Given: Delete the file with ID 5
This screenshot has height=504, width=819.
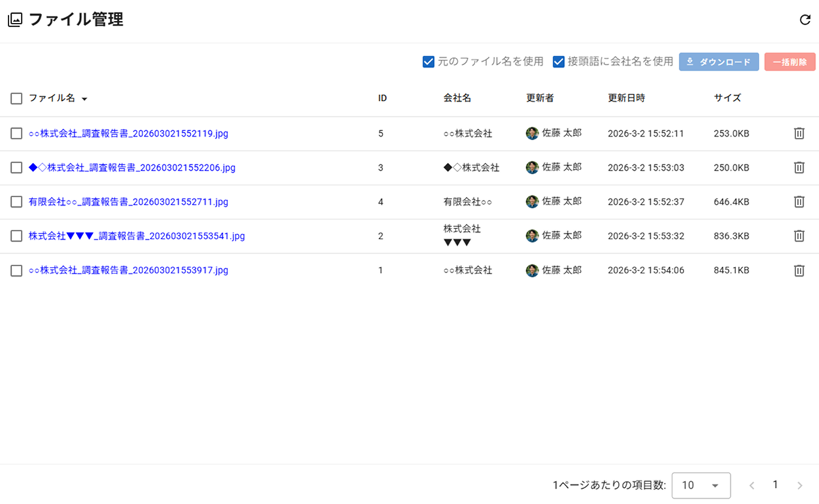Looking at the screenshot, I should coord(799,133).
